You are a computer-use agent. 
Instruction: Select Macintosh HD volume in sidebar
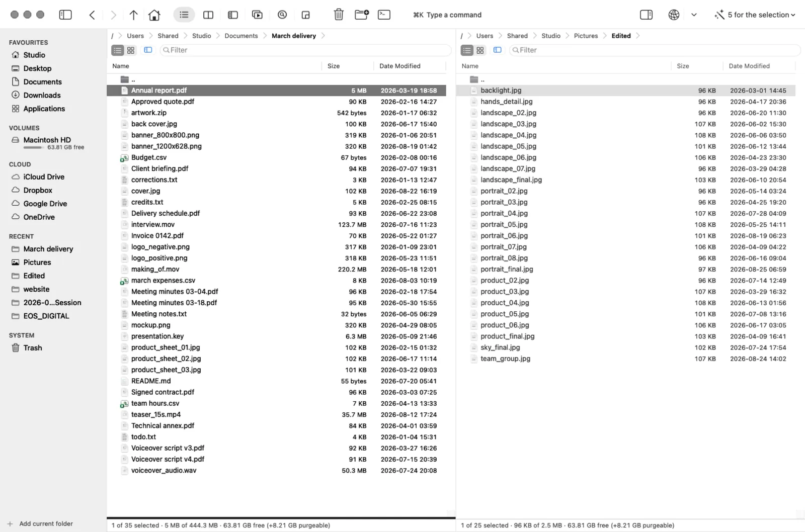[47, 140]
